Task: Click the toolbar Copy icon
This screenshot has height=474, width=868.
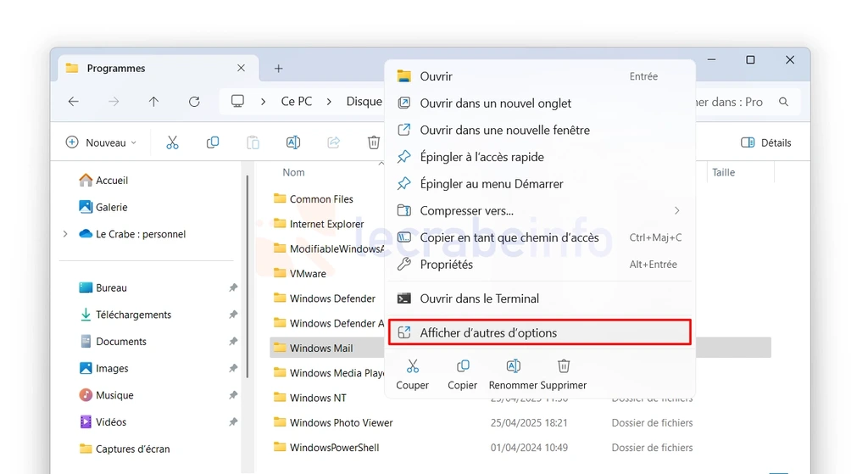Action: click(213, 142)
